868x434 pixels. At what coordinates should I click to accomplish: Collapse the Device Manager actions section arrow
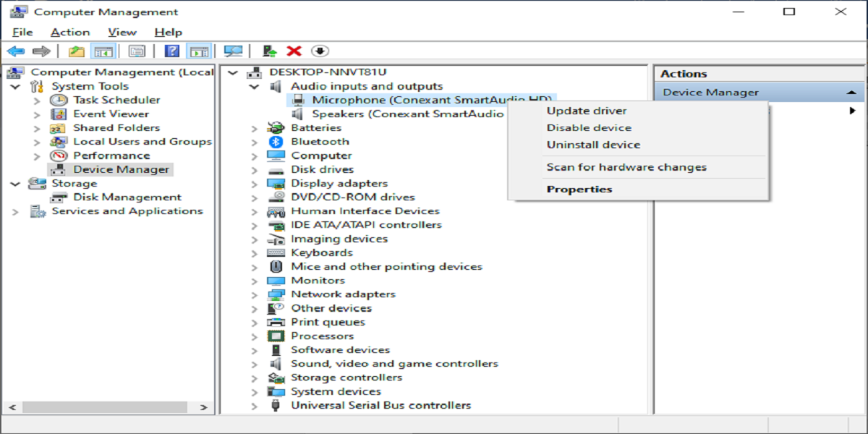851,93
